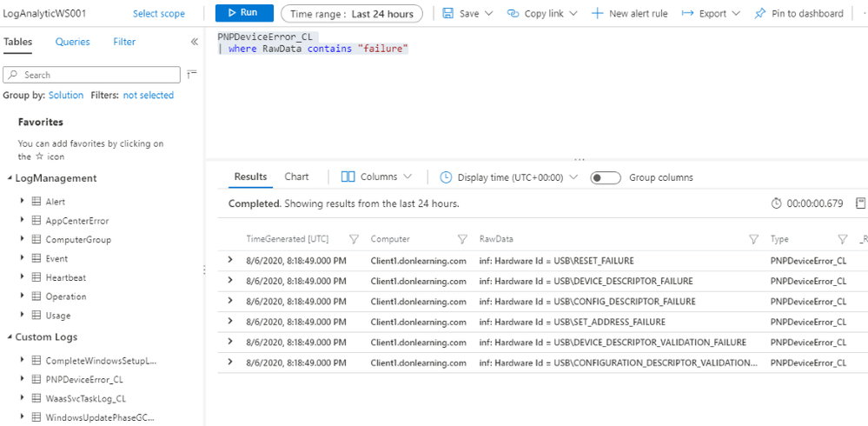Click the New alert rule button label
The width and height of the screenshot is (868, 426).
click(639, 14)
